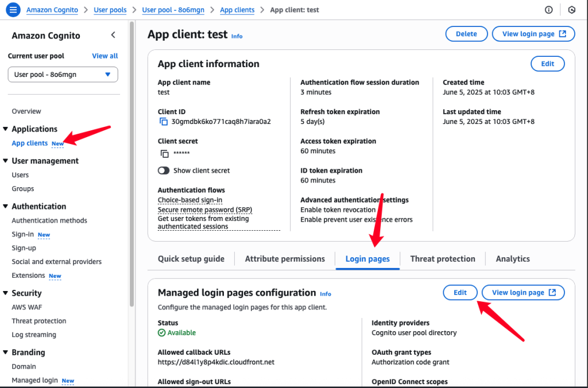Copy the Client ID value
The image size is (588, 388).
tap(164, 122)
